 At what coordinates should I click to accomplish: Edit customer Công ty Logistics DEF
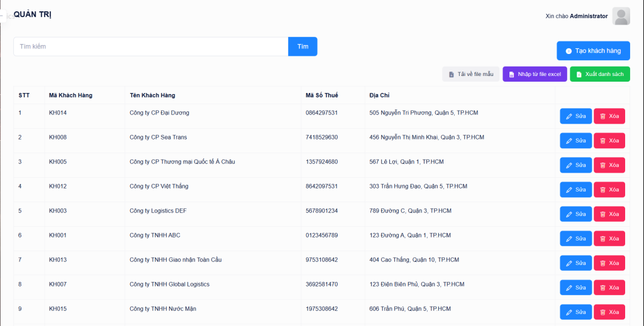click(575, 214)
